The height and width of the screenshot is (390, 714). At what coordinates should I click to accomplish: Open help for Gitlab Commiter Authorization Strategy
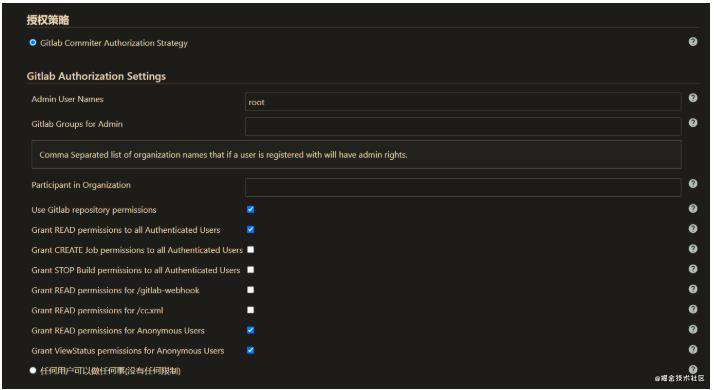click(x=693, y=41)
